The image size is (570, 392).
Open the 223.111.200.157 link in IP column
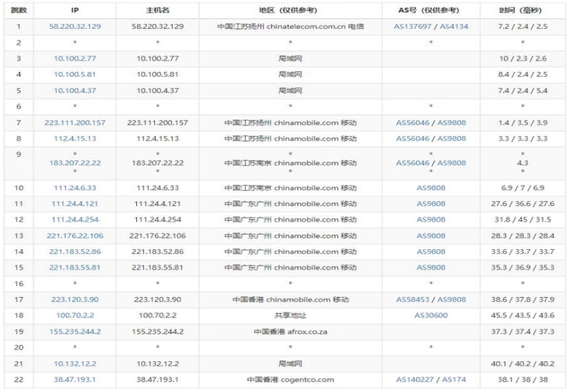(x=75, y=122)
